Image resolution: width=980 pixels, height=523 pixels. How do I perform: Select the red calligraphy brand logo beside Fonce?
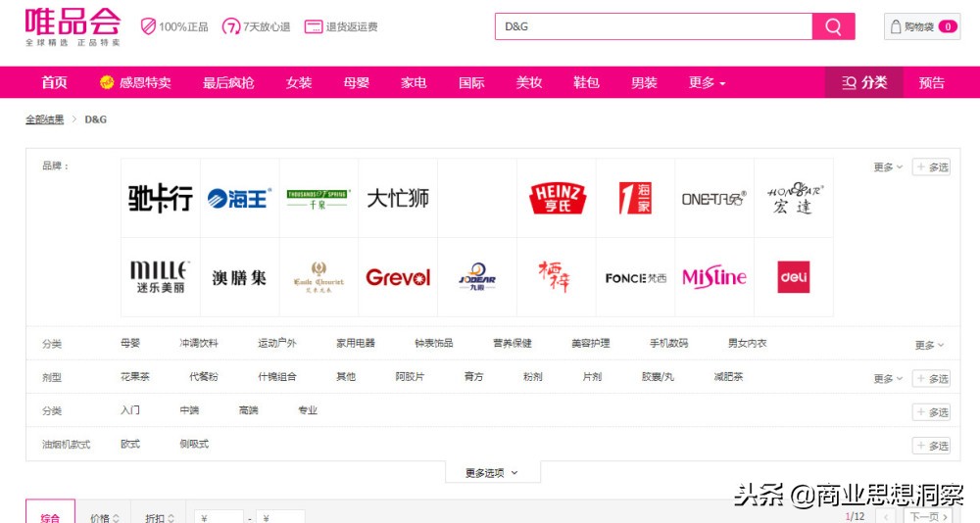557,277
